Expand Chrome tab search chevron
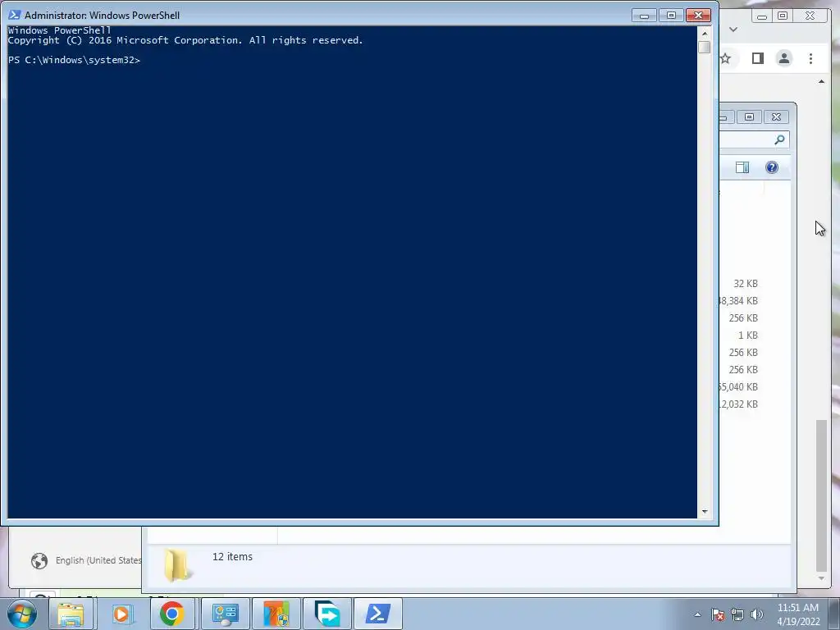 pos(733,30)
